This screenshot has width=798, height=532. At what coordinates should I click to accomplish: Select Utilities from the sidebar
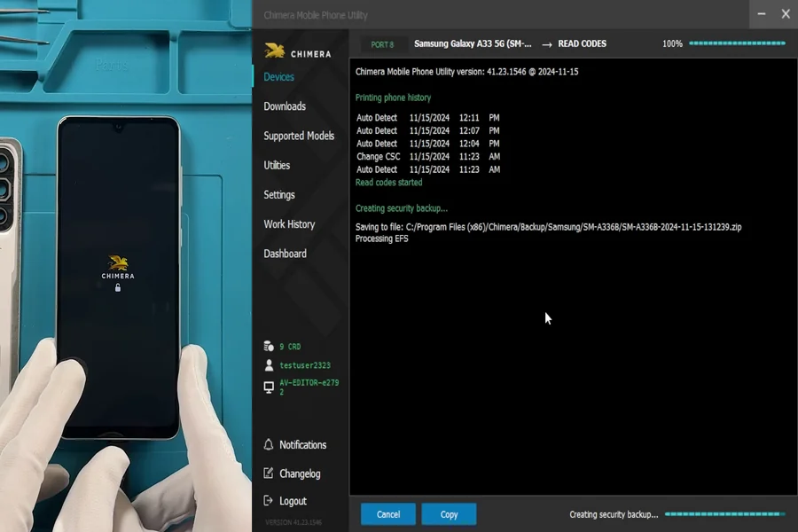click(x=277, y=165)
